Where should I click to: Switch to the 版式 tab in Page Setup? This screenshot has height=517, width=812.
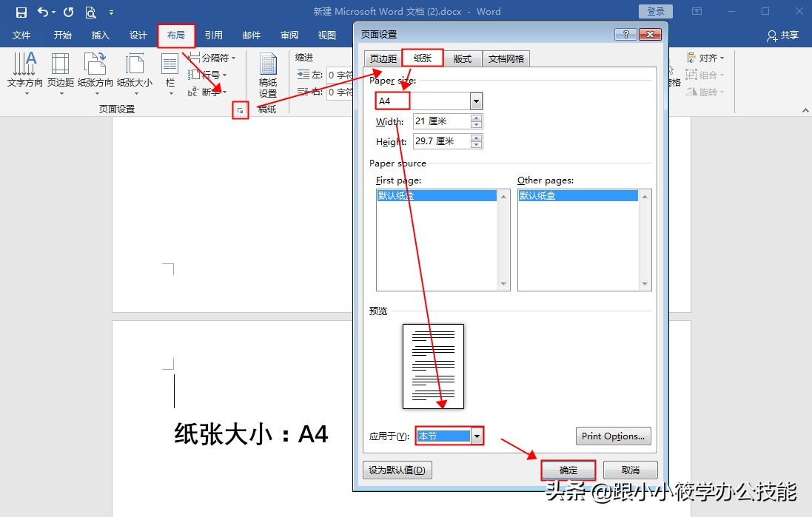point(463,58)
